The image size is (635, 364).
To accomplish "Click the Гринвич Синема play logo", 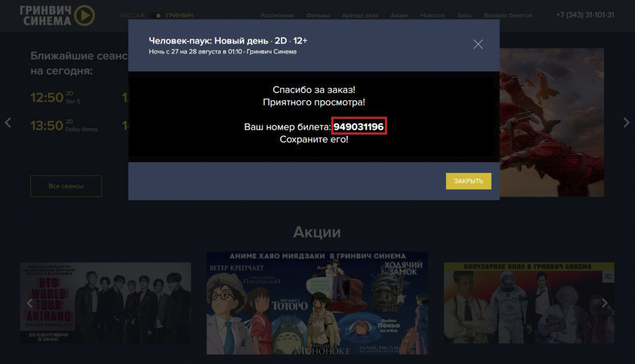I will (57, 16).
